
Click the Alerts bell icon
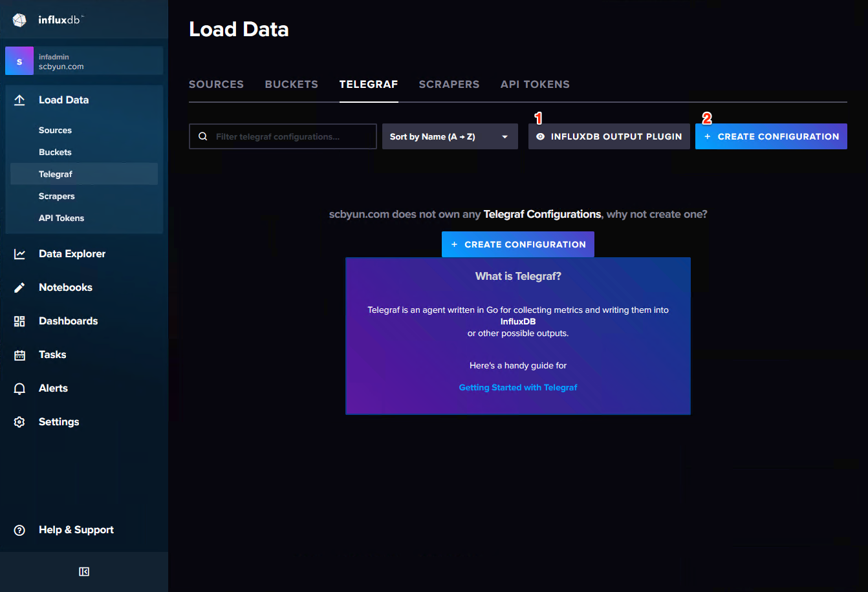[19, 388]
